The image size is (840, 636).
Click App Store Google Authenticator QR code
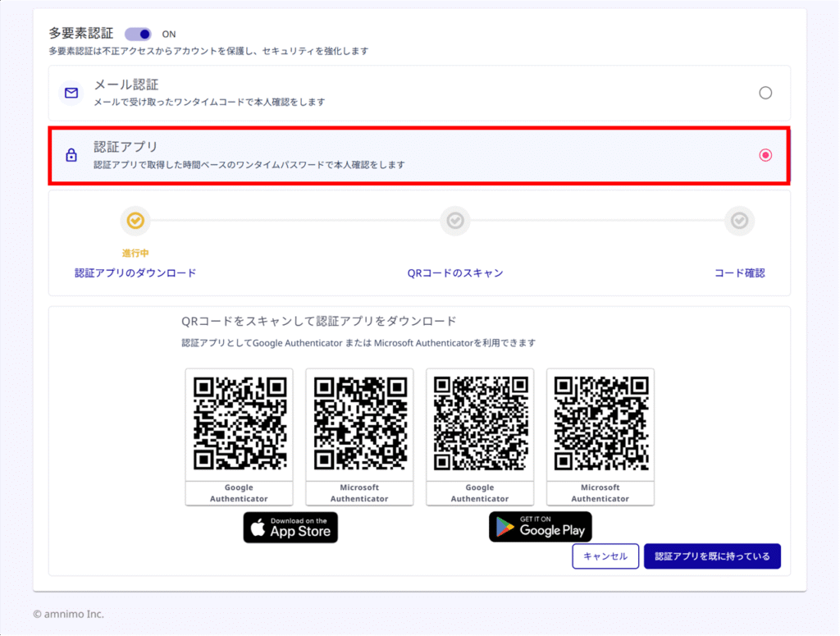point(240,423)
